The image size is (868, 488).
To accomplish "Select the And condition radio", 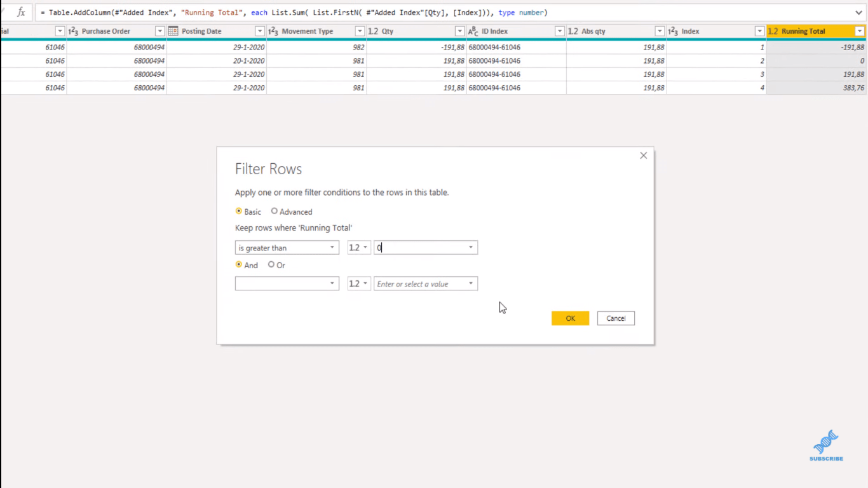I will point(239,264).
